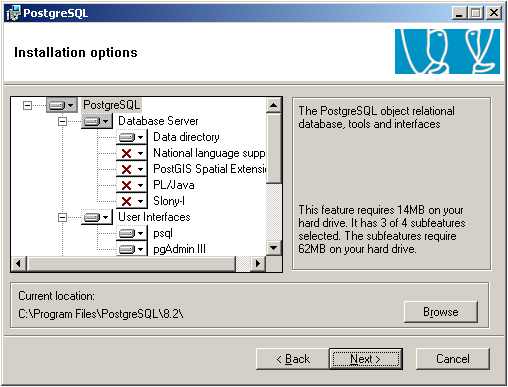Minimize the PostgreSQL installer window
Image resolution: width=508 pixels, height=387 pixels.
[460, 13]
